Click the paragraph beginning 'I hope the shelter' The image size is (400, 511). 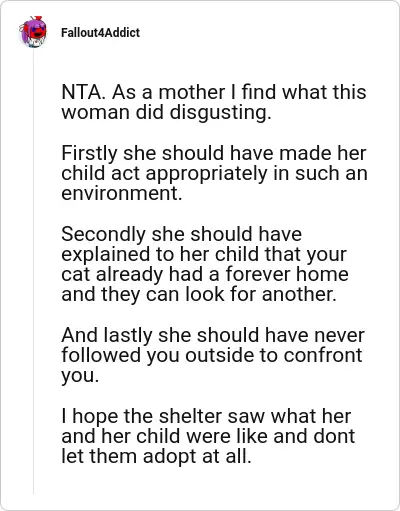[x=208, y=436]
